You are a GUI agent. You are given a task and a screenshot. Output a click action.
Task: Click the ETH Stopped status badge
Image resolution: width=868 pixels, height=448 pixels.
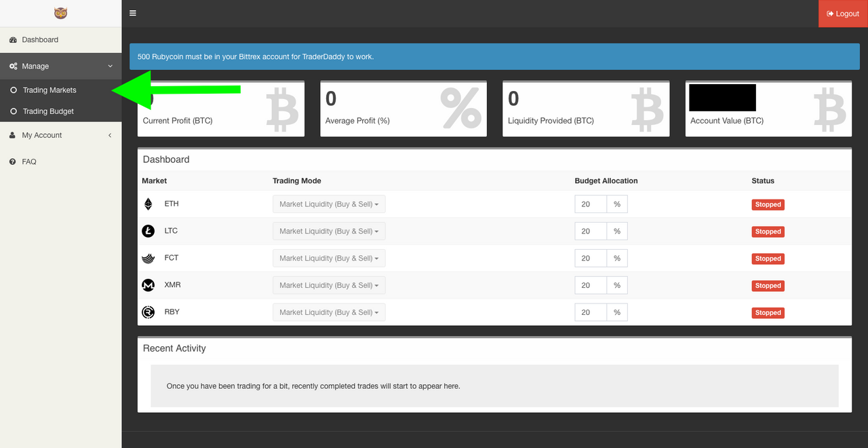pos(768,204)
